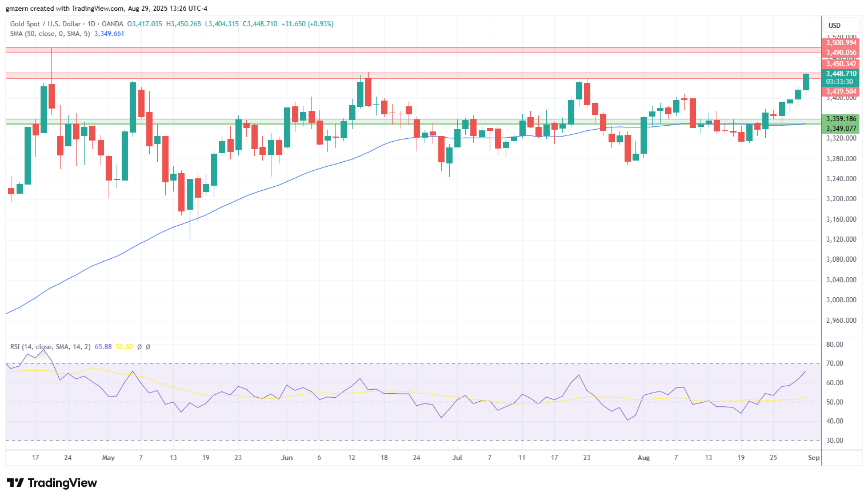The width and height of the screenshot is (868, 500).
Task: Click the SMA value 3,349.661 in legend
Action: tap(109, 34)
